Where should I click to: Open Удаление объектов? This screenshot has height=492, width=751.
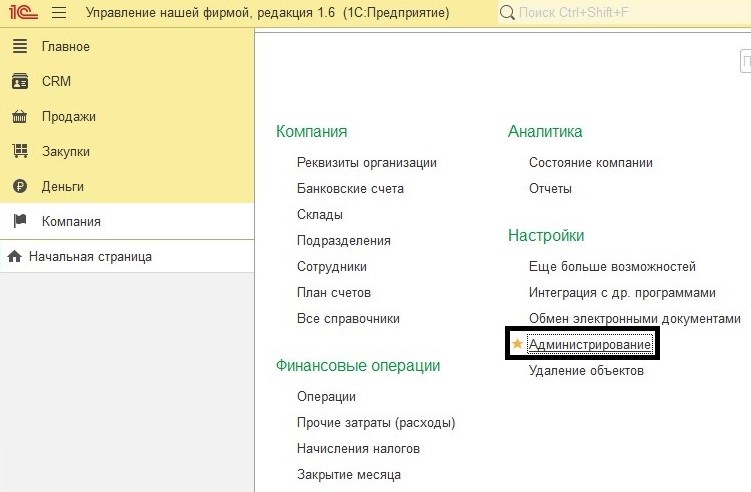coord(586,371)
